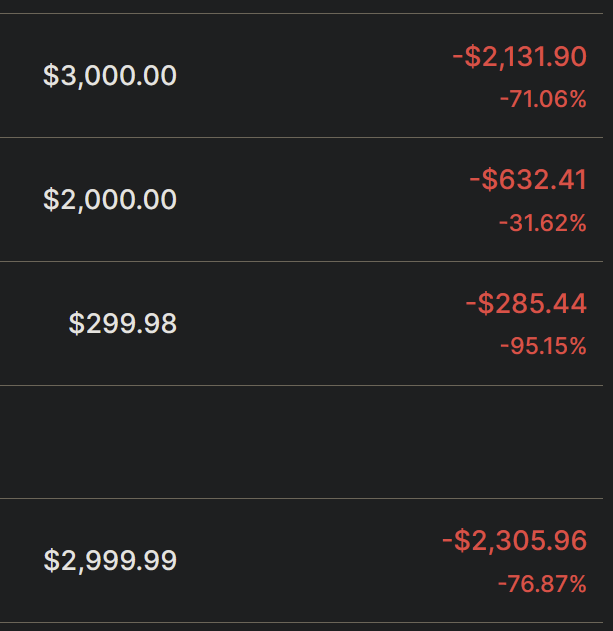
Task: Select the -76.87% loss percentage
Action: pos(542,584)
